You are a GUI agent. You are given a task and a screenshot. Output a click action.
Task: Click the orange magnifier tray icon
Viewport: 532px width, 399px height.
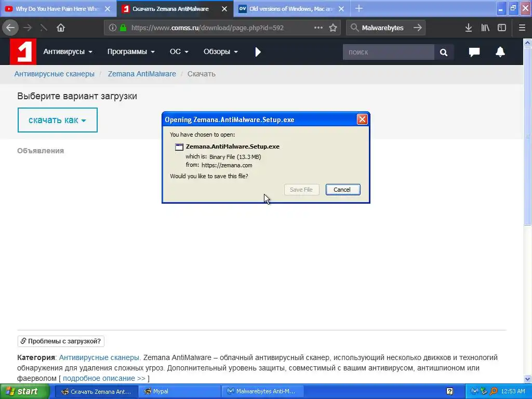[494, 391]
